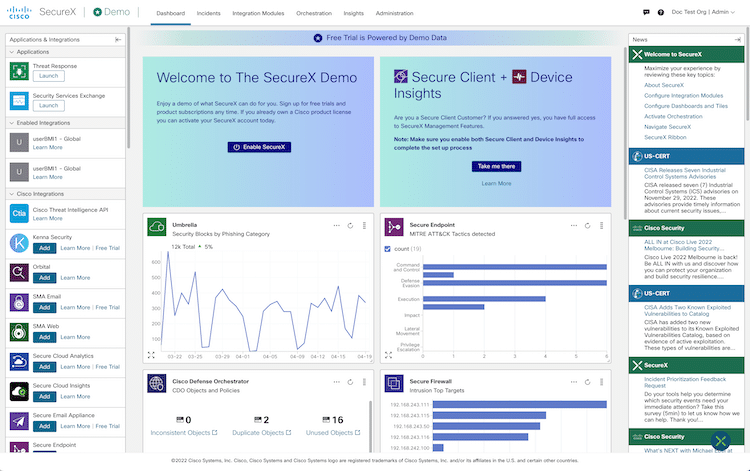Open the chat feedback icon in header
This screenshot has height=471, width=750.
pos(646,12)
